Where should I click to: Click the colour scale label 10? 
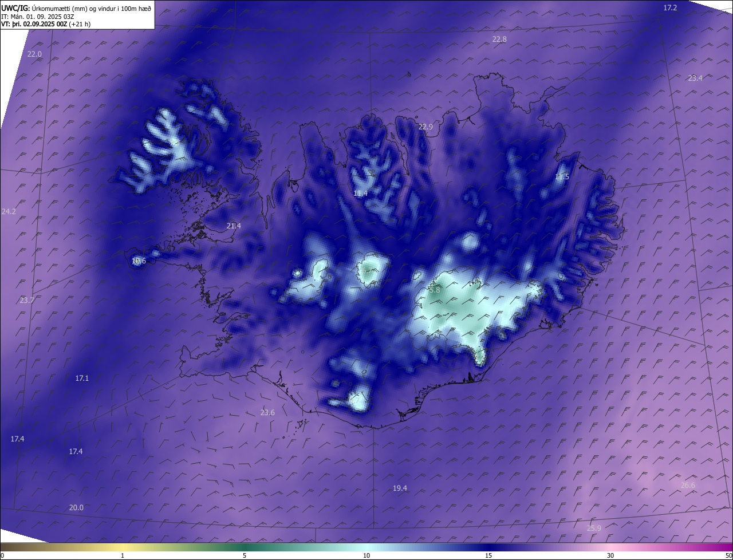[x=366, y=555]
